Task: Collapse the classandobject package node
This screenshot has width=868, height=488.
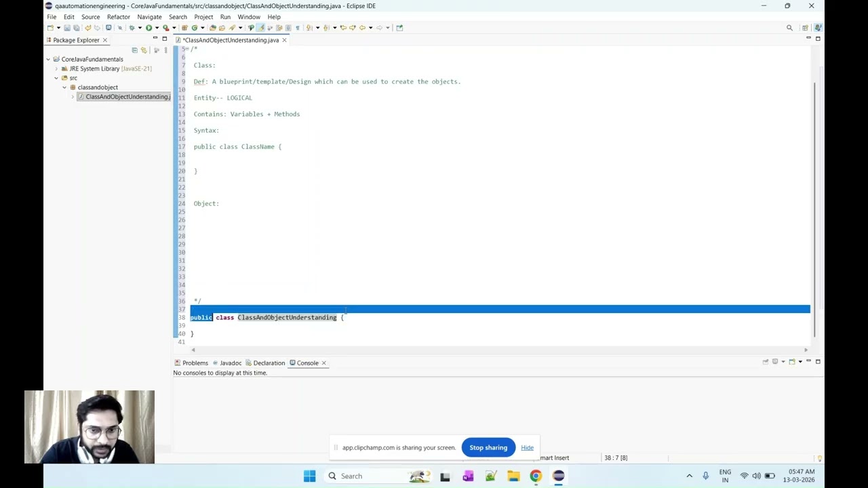Action: point(64,87)
